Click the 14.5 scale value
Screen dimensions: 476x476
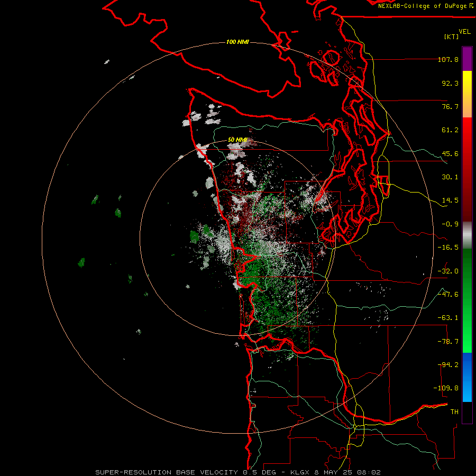click(450, 200)
